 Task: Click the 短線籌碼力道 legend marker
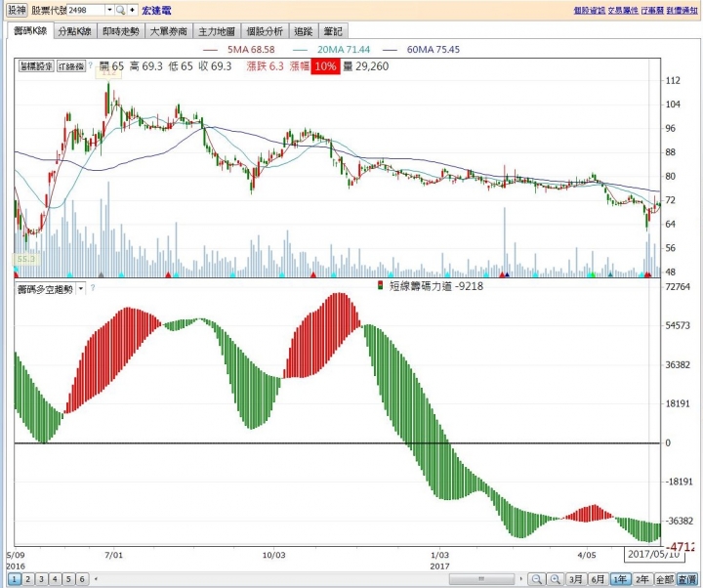tap(380, 286)
